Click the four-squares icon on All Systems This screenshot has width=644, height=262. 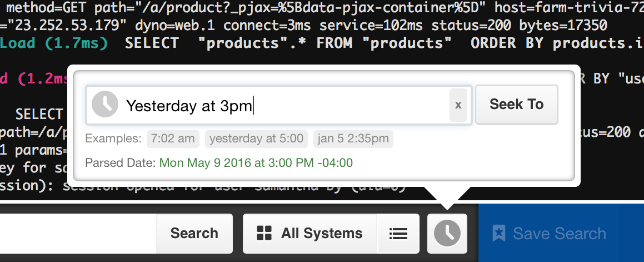pyautogui.click(x=264, y=233)
